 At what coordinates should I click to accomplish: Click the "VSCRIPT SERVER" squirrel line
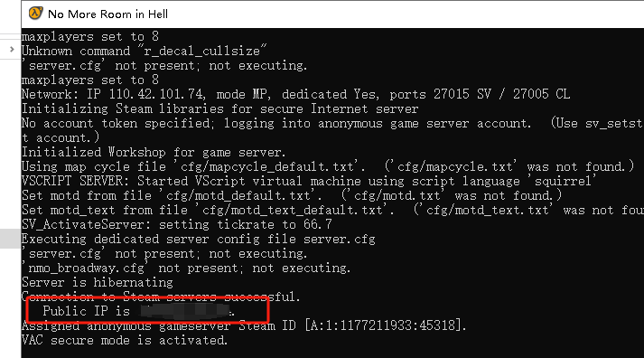pyautogui.click(x=309, y=181)
